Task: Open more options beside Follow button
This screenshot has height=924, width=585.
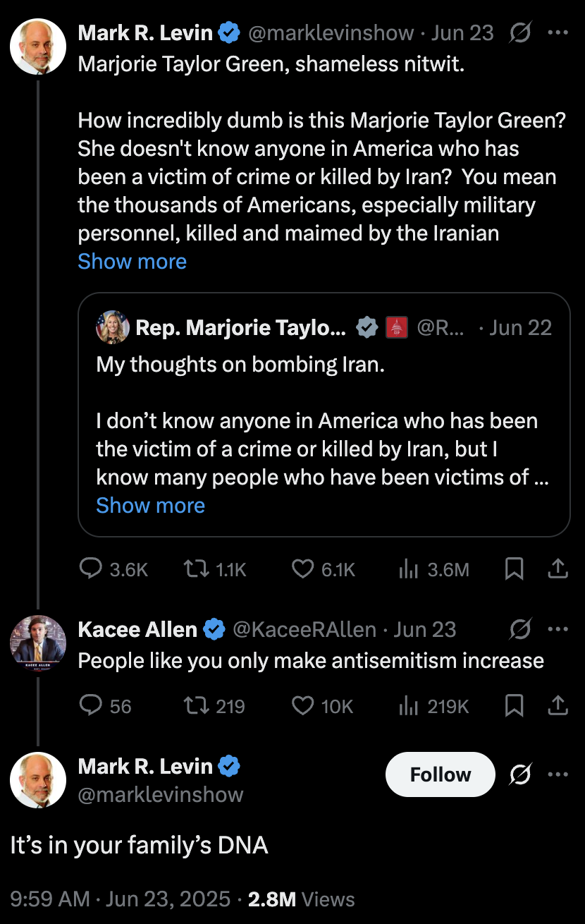Action: click(558, 774)
